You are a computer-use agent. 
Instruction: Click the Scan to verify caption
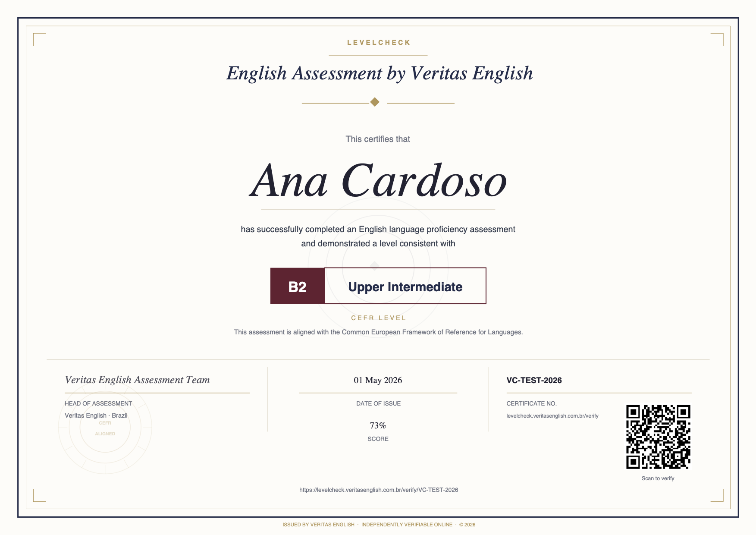pyautogui.click(x=658, y=478)
